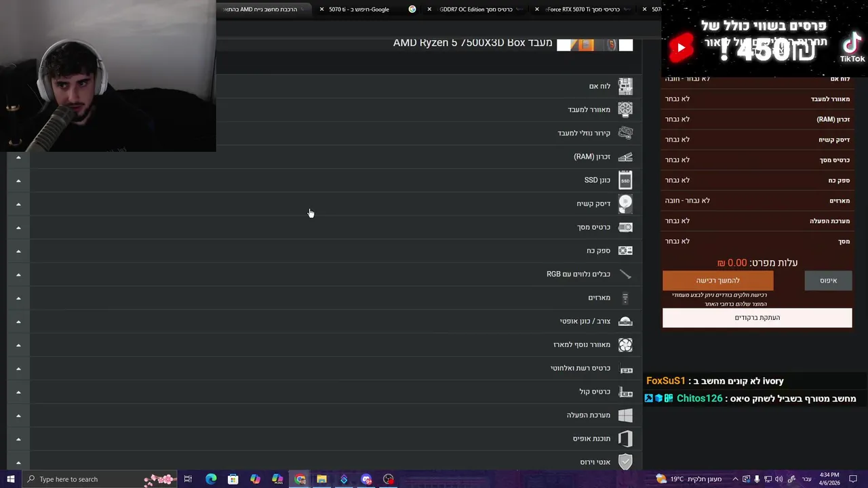
Task: Close the '5070 ti - Google' tab
Action: (x=321, y=9)
